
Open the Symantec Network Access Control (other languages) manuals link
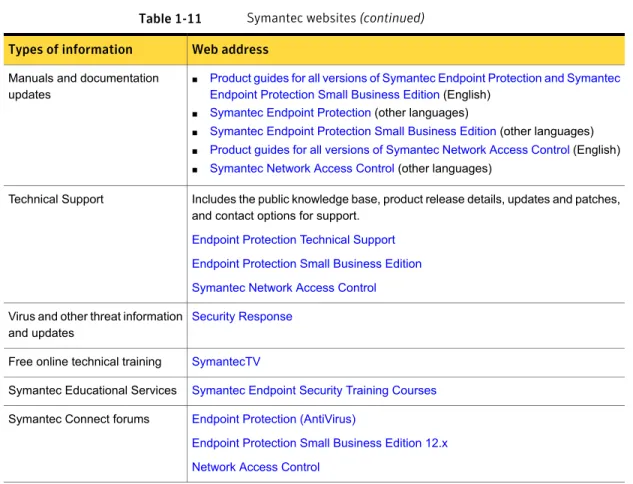click(x=302, y=168)
